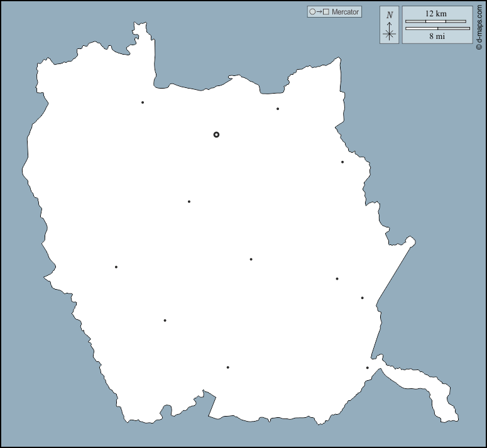
Task: Select the ringed capital city marker
Action: coord(216,134)
